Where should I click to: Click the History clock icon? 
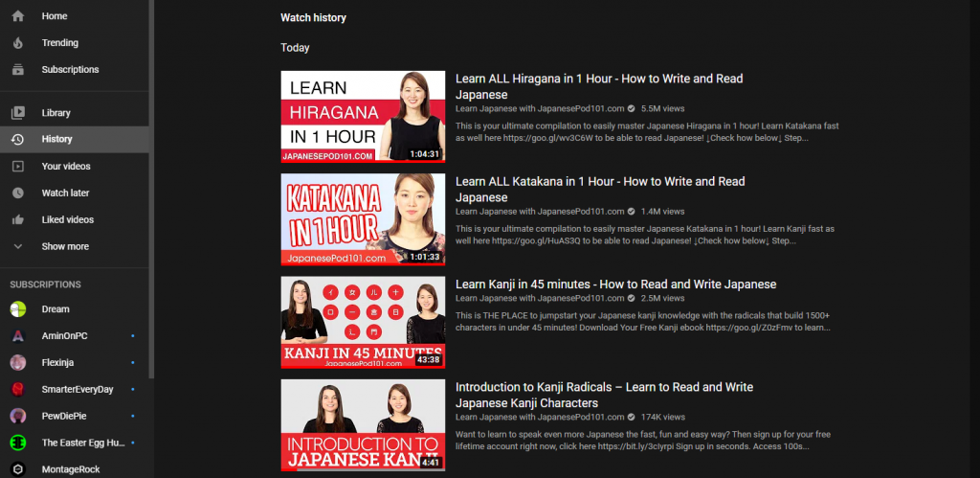coord(18,140)
